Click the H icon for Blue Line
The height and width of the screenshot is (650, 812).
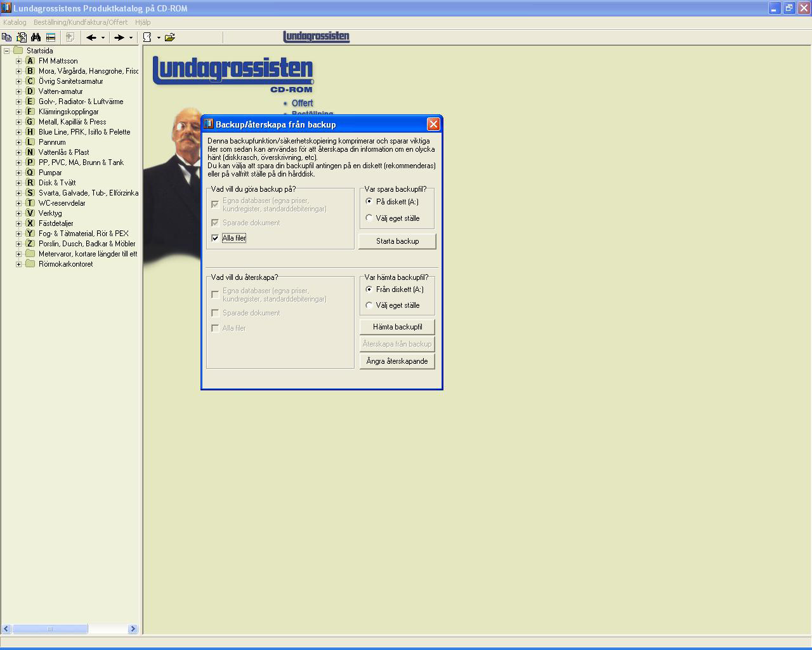(x=30, y=132)
